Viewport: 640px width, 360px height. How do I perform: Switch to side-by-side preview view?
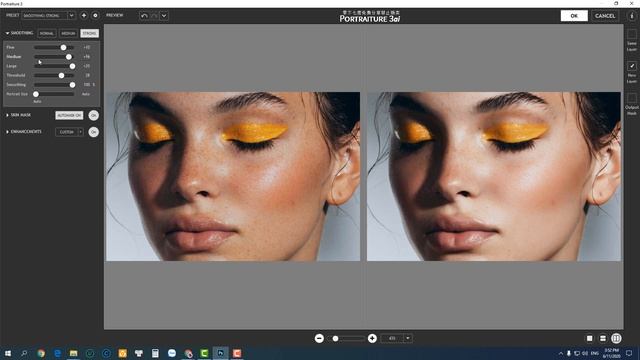click(x=616, y=338)
